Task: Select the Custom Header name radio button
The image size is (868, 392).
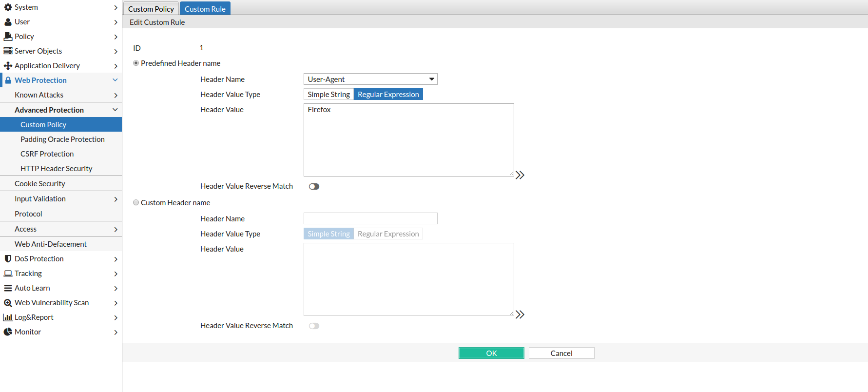Action: (136, 203)
